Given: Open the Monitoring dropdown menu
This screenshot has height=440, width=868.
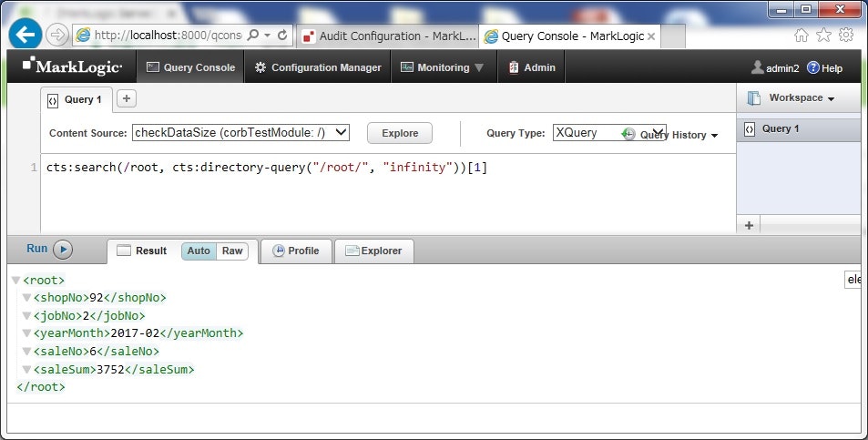Looking at the screenshot, I should 443,67.
